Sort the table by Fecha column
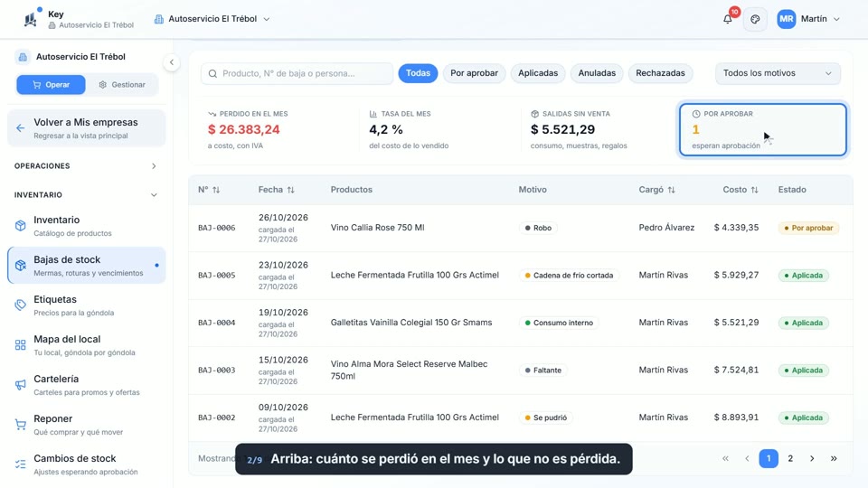 (x=277, y=190)
